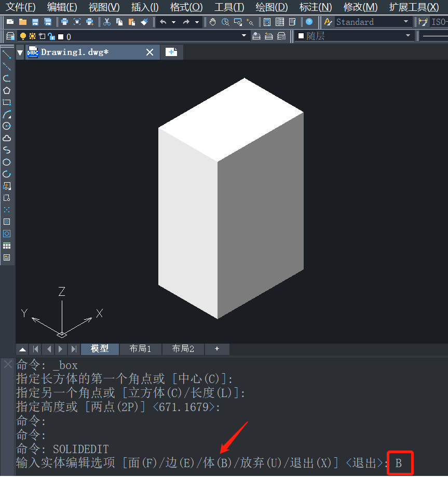Expand the 随层 color dropdown
The width and height of the screenshot is (448, 477).
click(x=408, y=36)
